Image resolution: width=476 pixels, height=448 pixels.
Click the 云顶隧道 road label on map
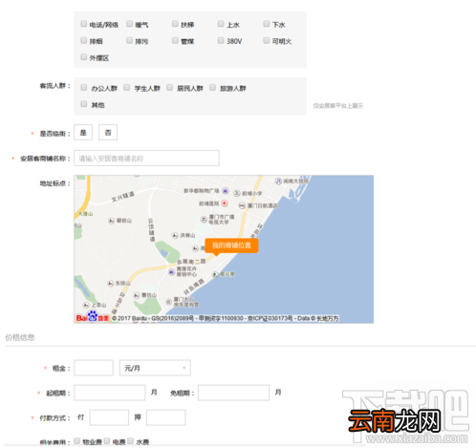(151, 230)
